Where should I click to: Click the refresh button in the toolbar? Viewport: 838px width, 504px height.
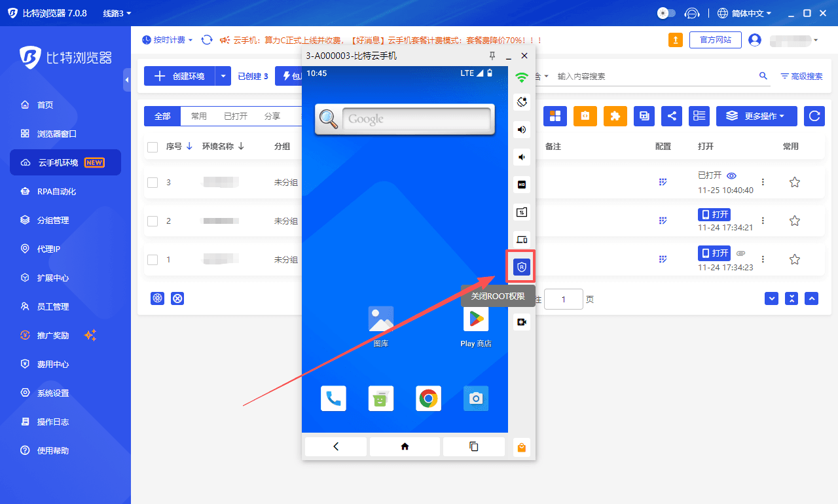click(814, 116)
